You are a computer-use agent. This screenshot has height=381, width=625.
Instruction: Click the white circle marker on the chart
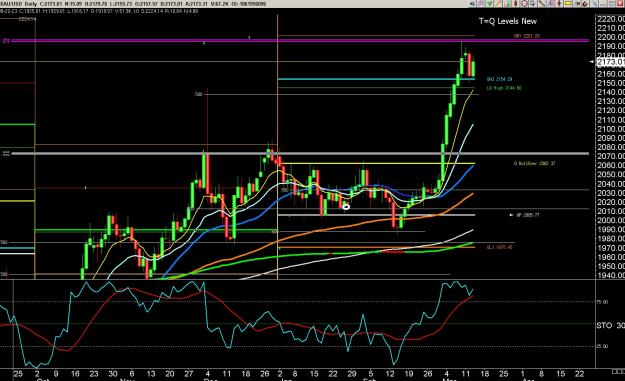[346, 206]
